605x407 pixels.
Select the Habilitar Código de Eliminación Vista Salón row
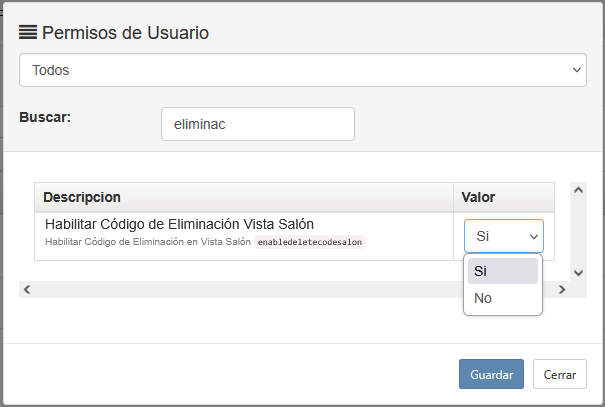click(294, 236)
